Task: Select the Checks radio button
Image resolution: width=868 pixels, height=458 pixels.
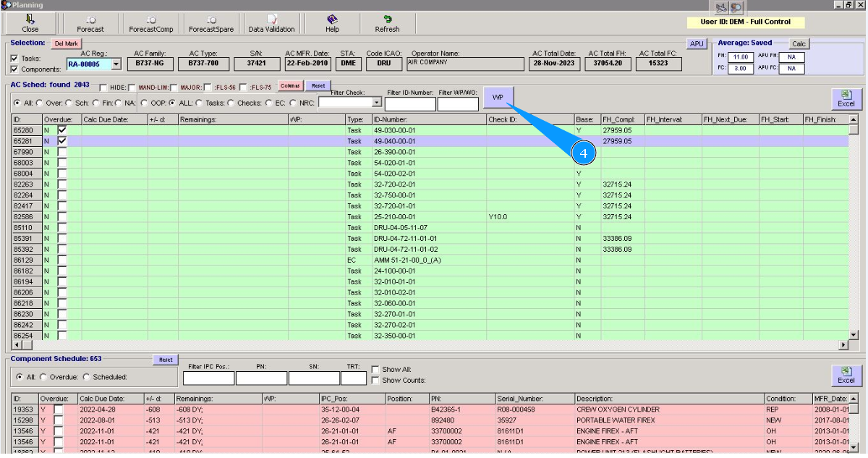Action: [231, 103]
